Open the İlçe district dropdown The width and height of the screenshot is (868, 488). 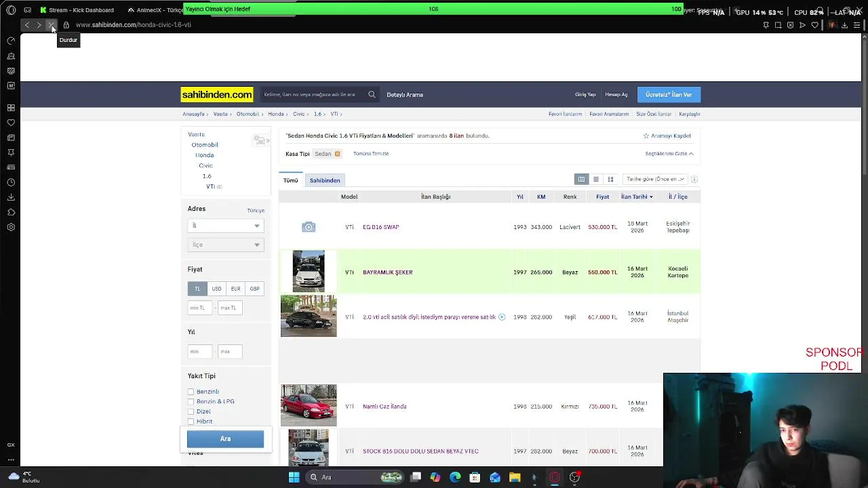coord(226,245)
